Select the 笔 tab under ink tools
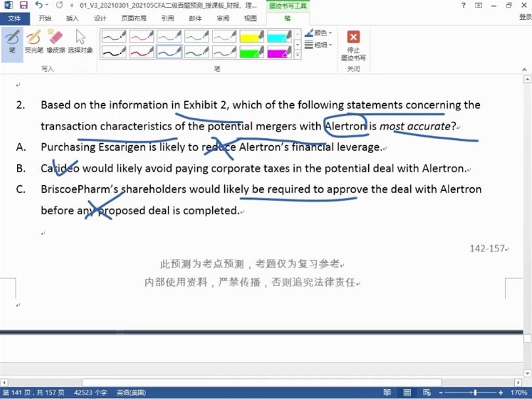The image size is (532, 399). (x=288, y=18)
